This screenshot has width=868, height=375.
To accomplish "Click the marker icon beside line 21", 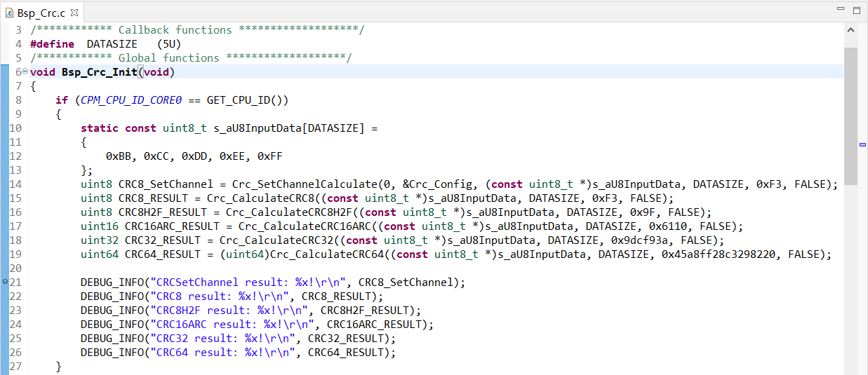I will click(x=5, y=282).
